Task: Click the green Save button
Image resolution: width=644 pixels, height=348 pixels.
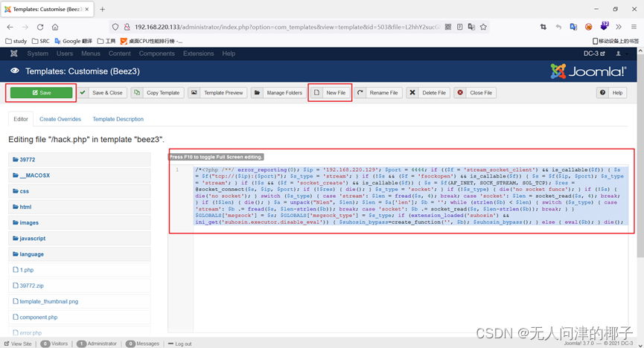Action: click(x=41, y=93)
